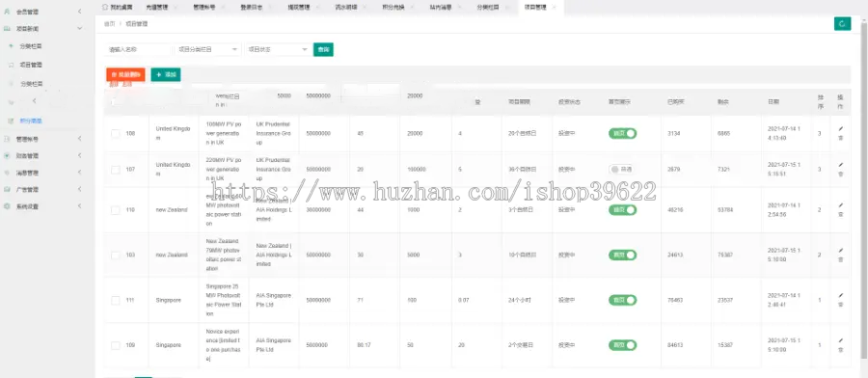The height and width of the screenshot is (378, 868).
Task: Click the 财务管理 icon in the sidebar
Action: coord(7,155)
